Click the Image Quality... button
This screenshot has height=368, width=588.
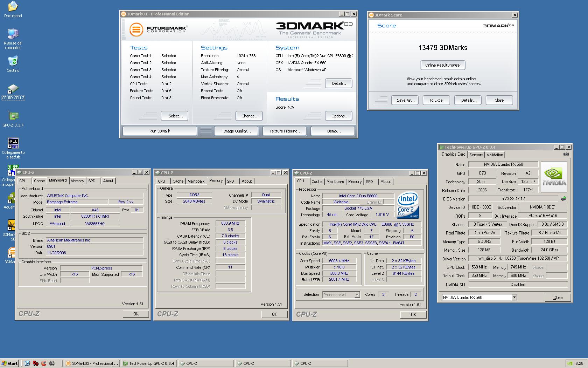pos(237,131)
